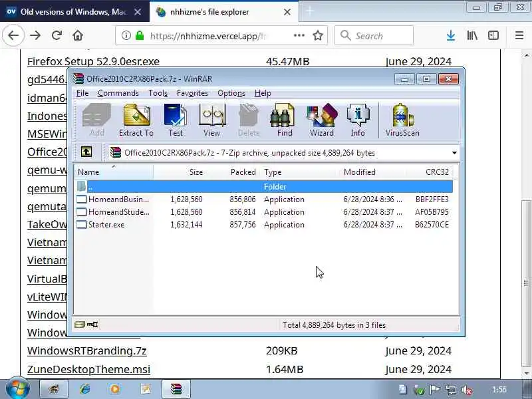Switch to Old versions of Windows tab
The height and width of the screenshot is (399, 532).
point(73,12)
